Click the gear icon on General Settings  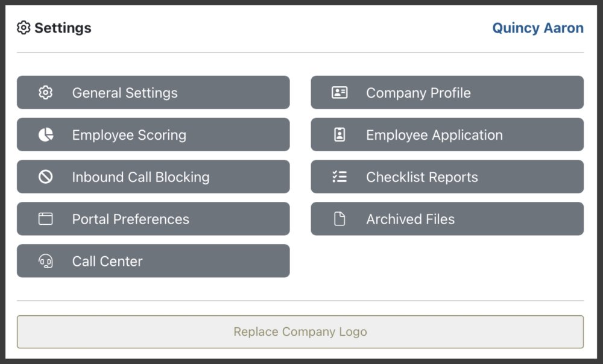point(46,93)
